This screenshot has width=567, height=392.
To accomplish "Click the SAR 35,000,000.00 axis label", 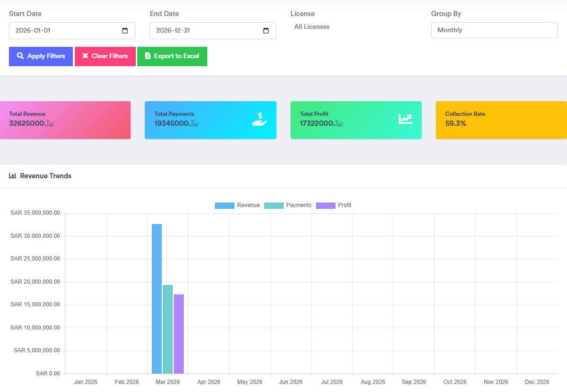I will point(35,213).
